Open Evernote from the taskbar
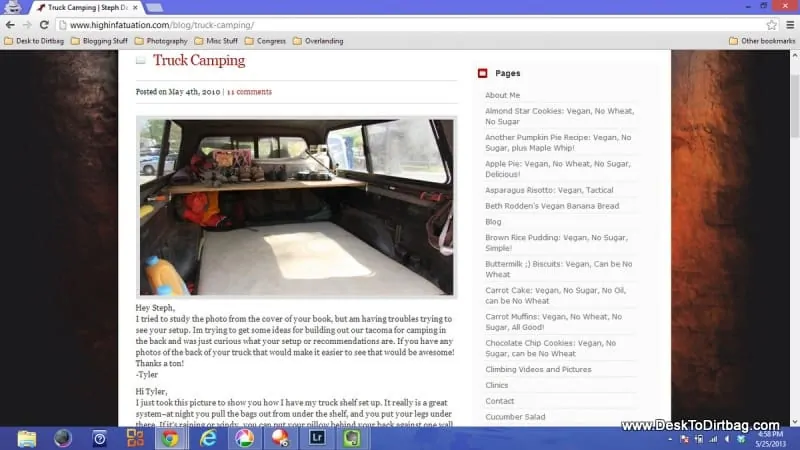Image resolution: width=800 pixels, height=450 pixels. click(352, 439)
